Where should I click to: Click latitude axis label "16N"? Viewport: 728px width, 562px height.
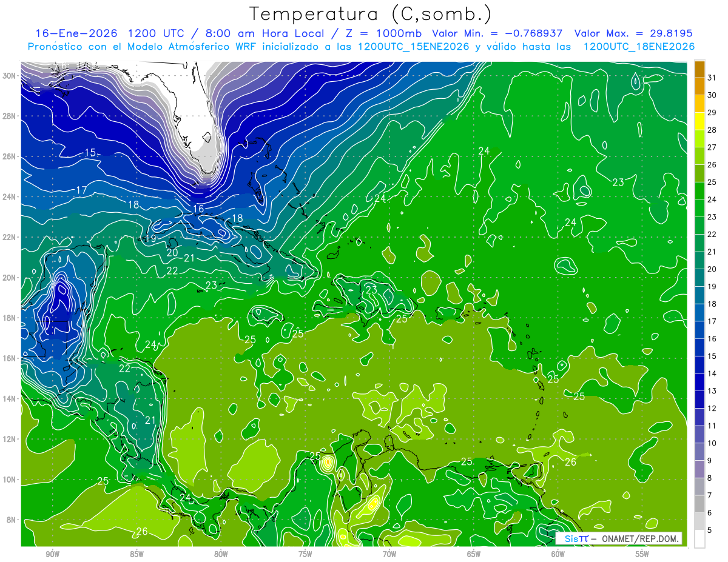(x=10, y=358)
